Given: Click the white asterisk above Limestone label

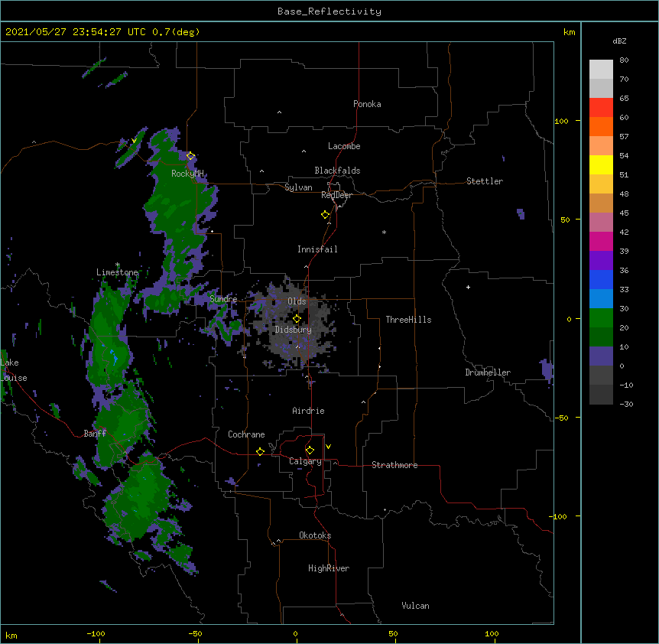Looking at the screenshot, I should click(x=118, y=265).
